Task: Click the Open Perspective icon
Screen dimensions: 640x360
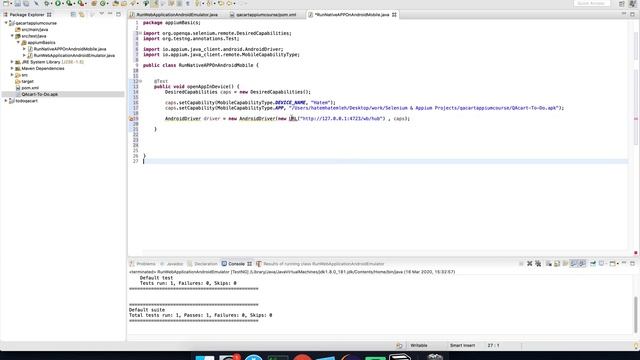Action: click(621, 4)
